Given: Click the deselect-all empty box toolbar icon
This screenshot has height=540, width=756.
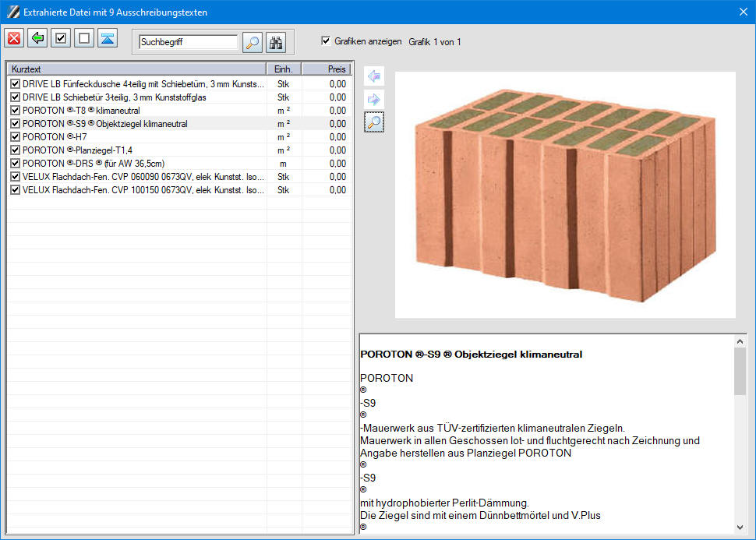Looking at the screenshot, I should (x=84, y=38).
